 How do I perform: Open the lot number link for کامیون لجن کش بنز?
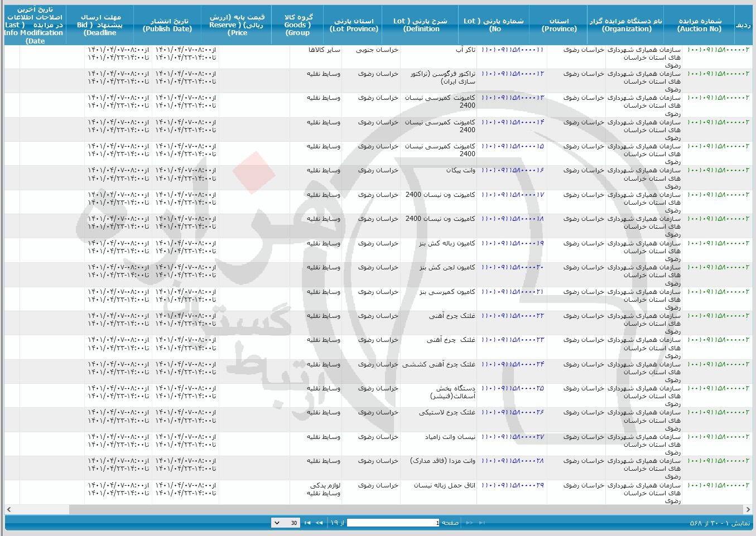point(512,267)
